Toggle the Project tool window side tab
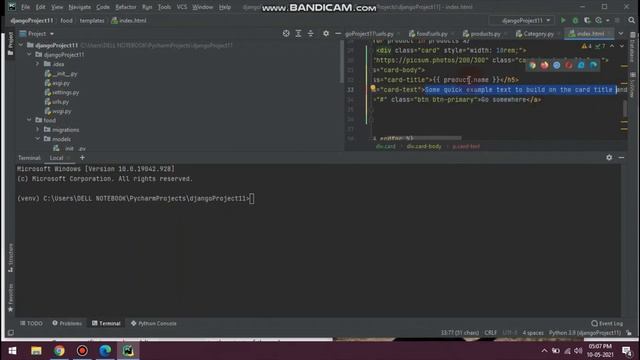 pyautogui.click(x=11, y=44)
